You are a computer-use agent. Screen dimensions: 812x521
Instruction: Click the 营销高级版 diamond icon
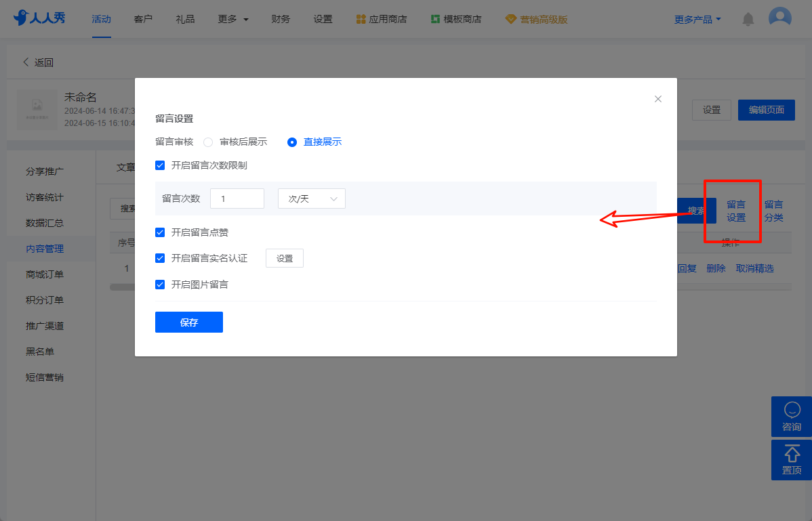[510, 19]
